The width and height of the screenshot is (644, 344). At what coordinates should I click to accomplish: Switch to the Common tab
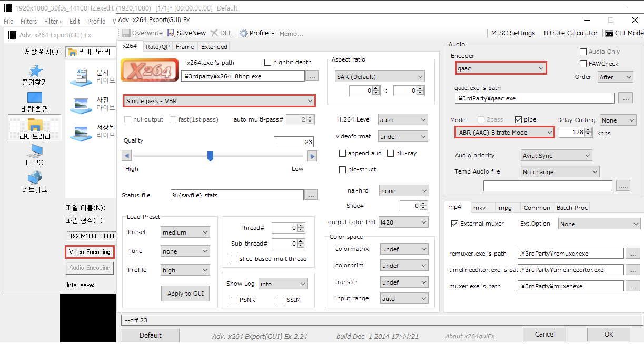[537, 208]
